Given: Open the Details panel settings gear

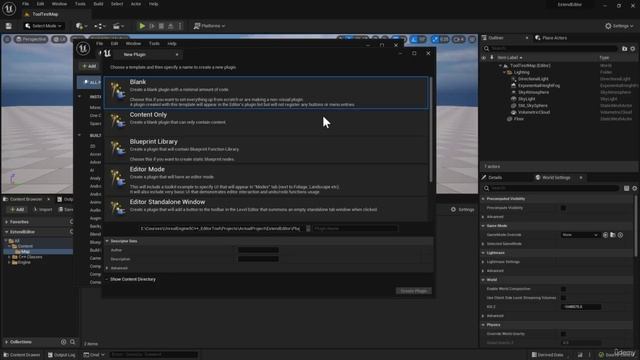Looking at the screenshot, I should (634, 188).
